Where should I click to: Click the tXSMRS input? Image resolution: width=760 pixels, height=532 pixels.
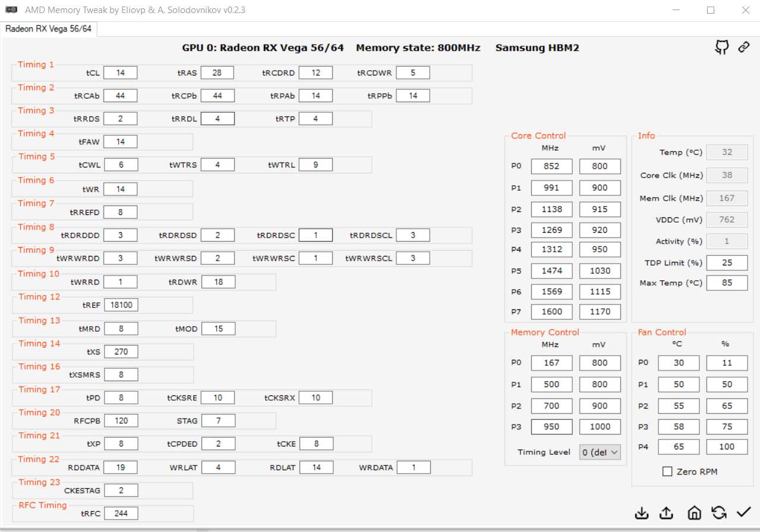(121, 375)
